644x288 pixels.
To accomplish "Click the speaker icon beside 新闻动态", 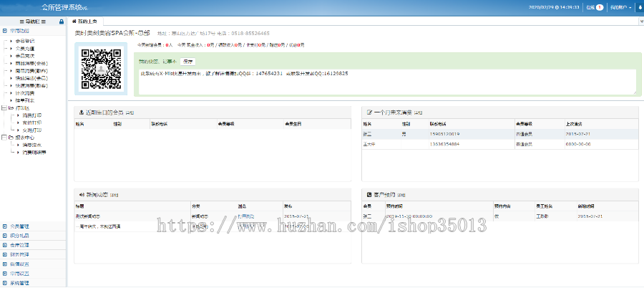I will click(82, 194).
